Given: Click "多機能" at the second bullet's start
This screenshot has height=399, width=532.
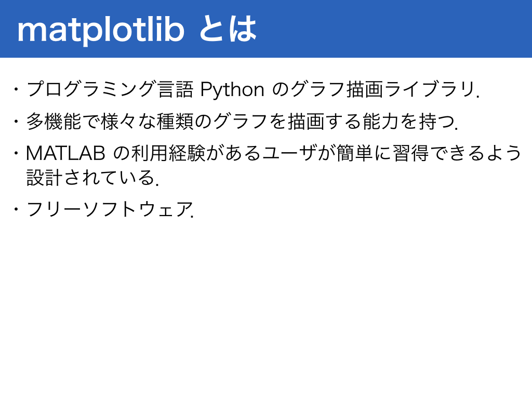Looking at the screenshot, I should [x=54, y=122].
